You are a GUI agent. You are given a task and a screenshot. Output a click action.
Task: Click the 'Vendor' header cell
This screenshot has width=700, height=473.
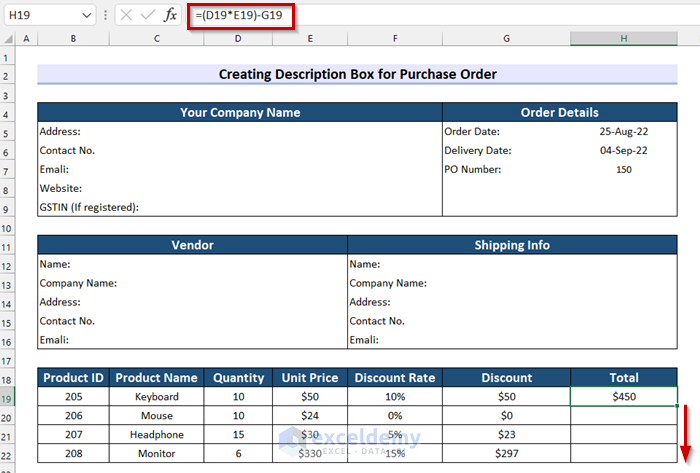point(193,245)
